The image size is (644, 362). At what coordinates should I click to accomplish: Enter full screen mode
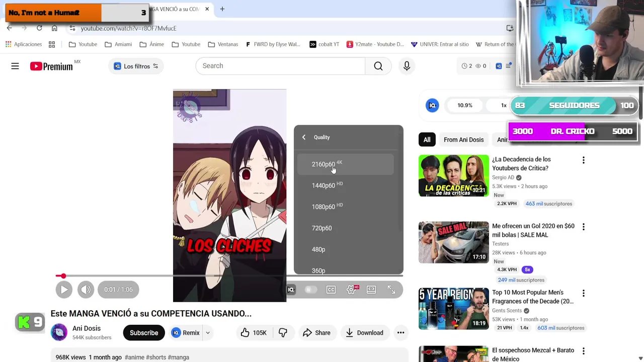click(391, 290)
